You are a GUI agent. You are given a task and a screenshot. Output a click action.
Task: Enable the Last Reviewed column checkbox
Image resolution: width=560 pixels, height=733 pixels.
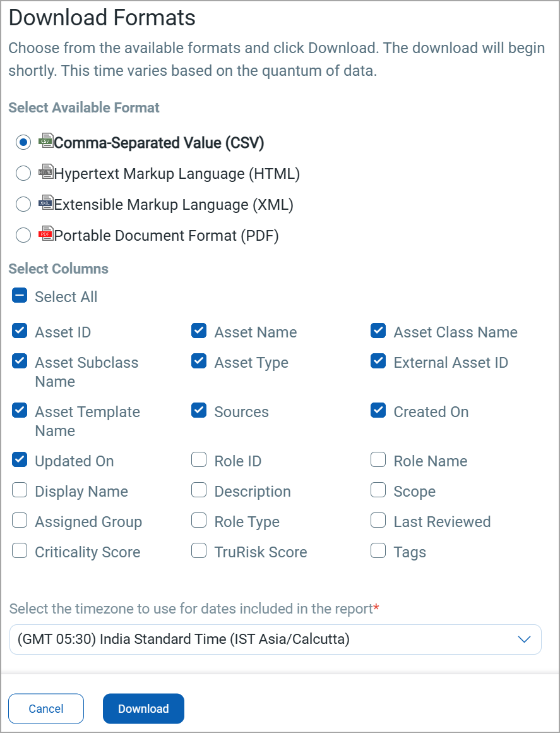coord(378,521)
